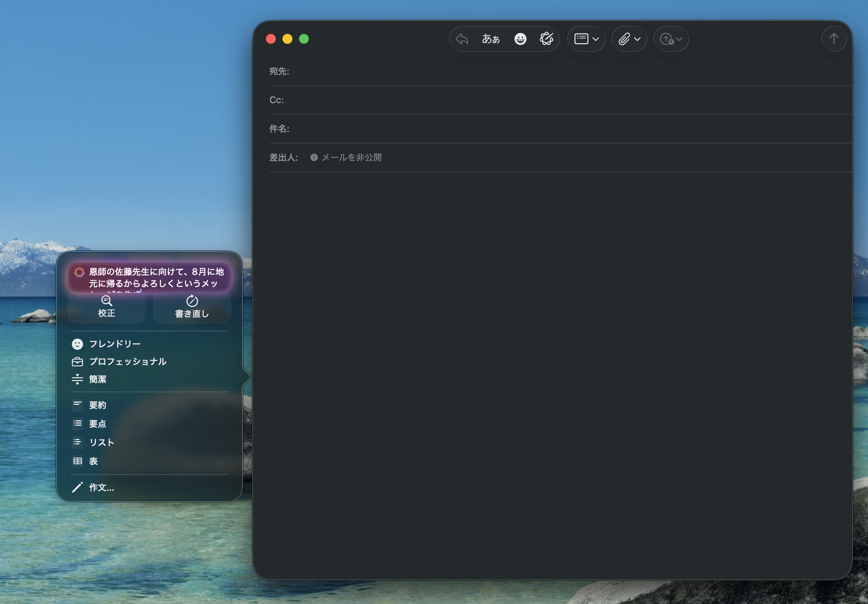Click the info icon beside メールを非公開
Image resolution: width=868 pixels, height=604 pixels.
point(314,157)
